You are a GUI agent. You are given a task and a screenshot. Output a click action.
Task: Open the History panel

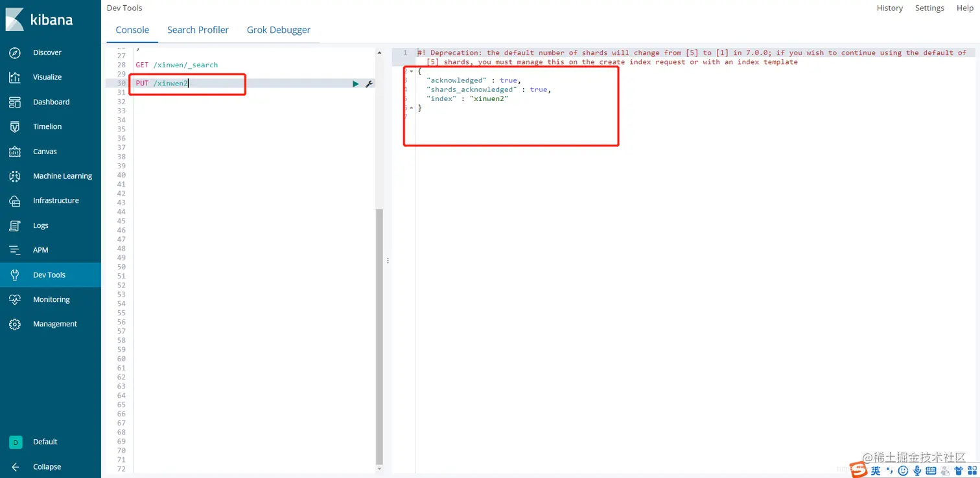click(x=889, y=8)
